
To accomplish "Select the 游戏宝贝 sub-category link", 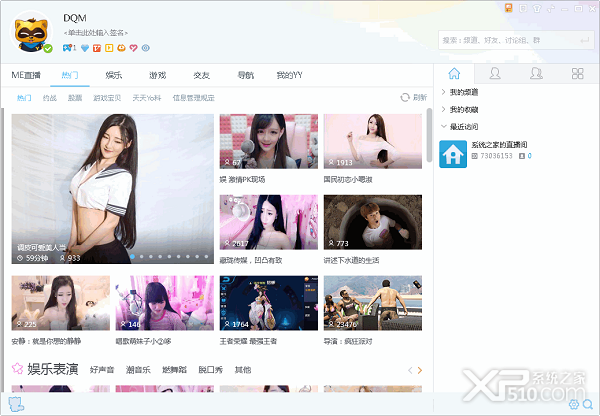I will tap(107, 98).
